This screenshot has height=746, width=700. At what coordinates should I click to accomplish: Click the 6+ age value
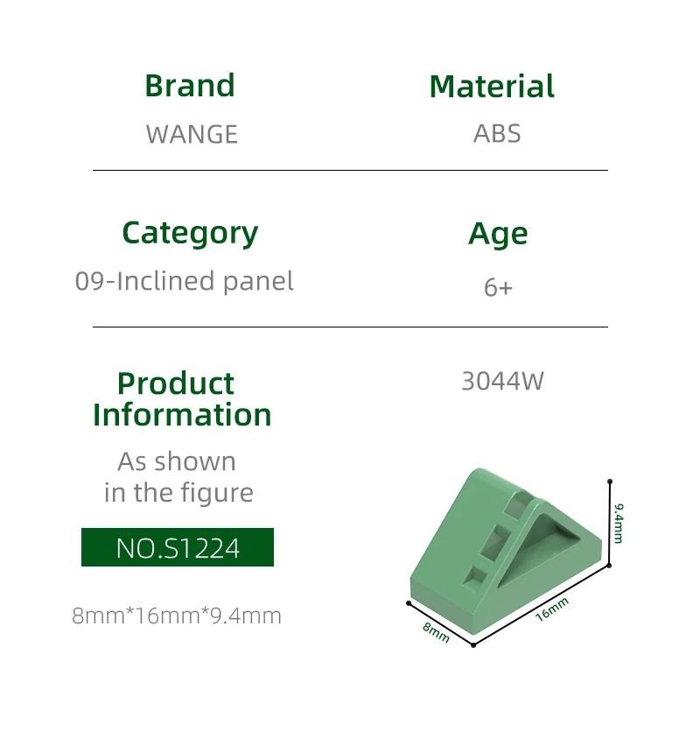point(498,287)
